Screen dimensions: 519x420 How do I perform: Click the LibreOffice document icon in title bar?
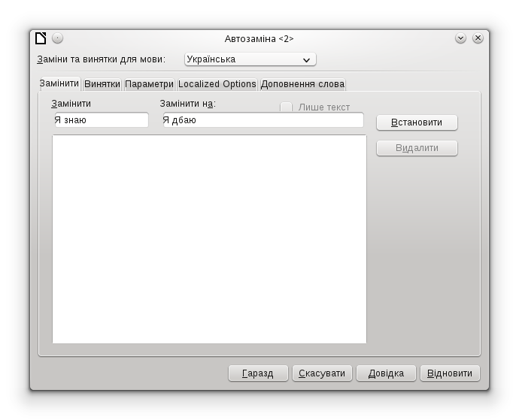[41, 38]
